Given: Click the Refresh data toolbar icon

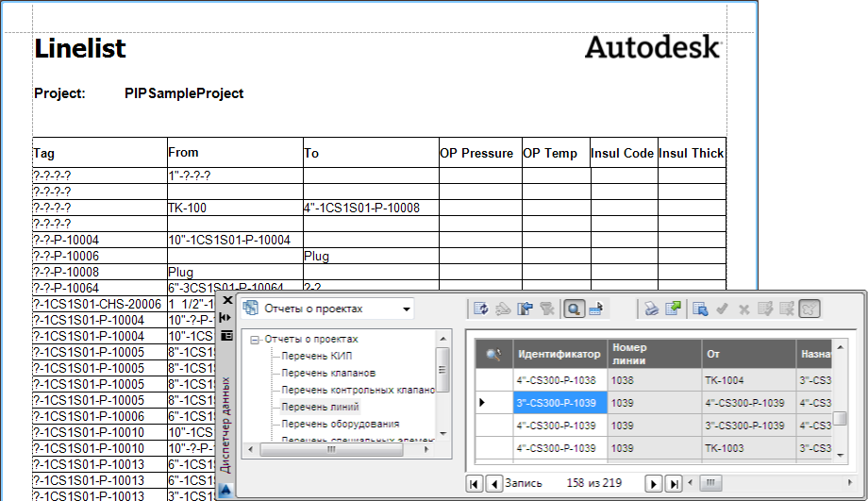Looking at the screenshot, I should point(480,309).
